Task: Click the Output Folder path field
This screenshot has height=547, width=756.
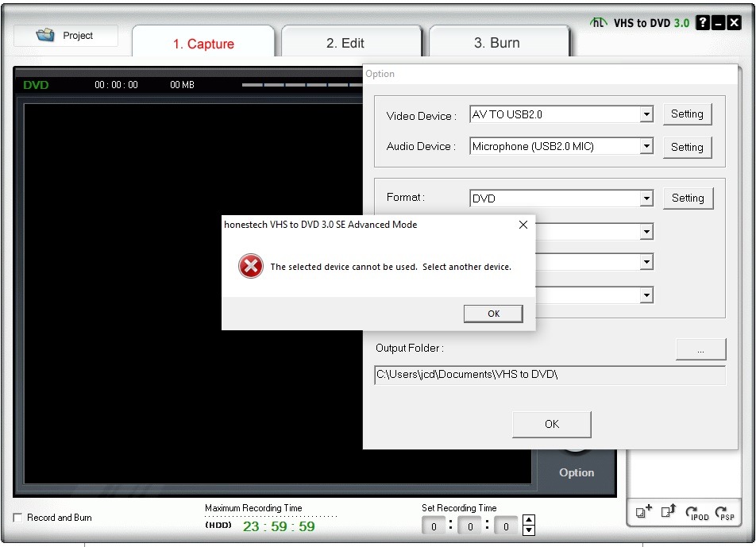Action: [550, 375]
